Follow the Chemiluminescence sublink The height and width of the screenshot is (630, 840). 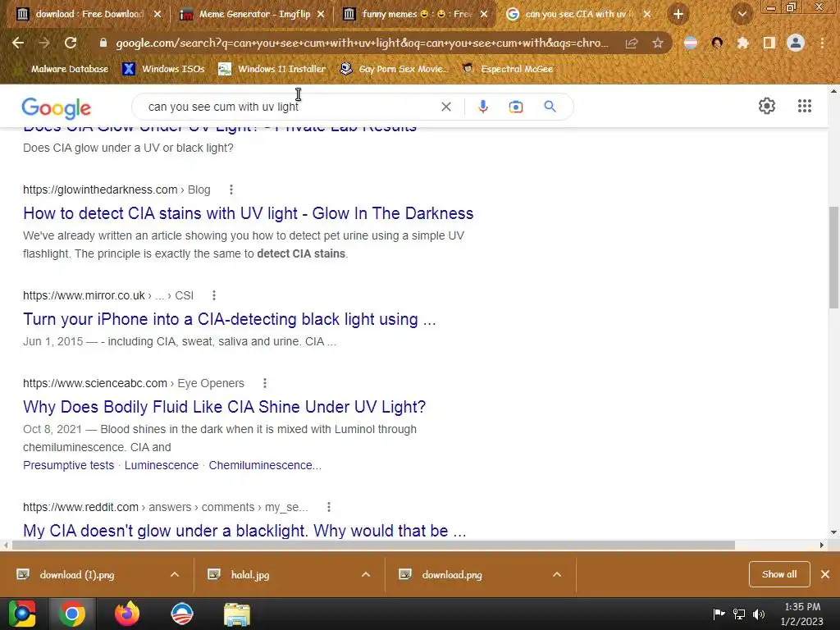coord(265,465)
